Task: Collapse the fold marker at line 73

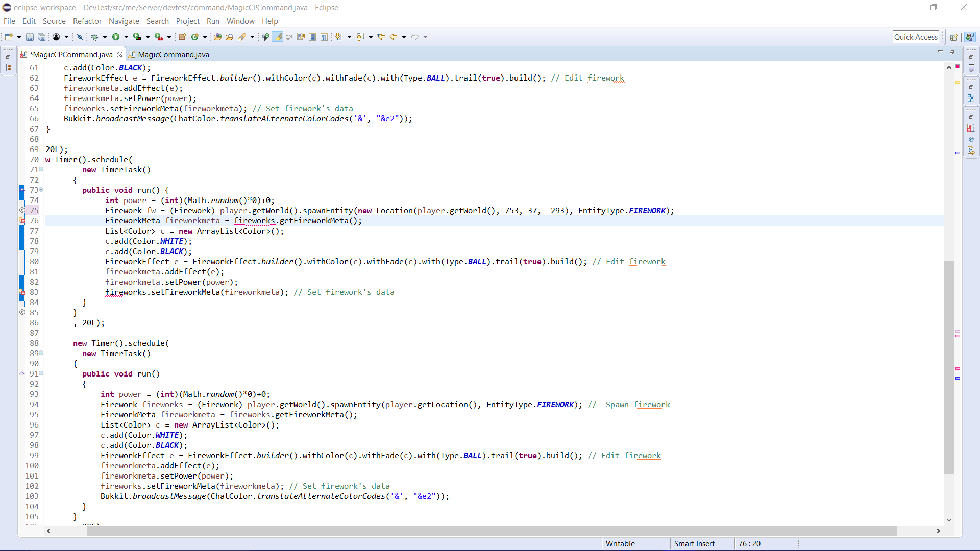Action: 41,190
